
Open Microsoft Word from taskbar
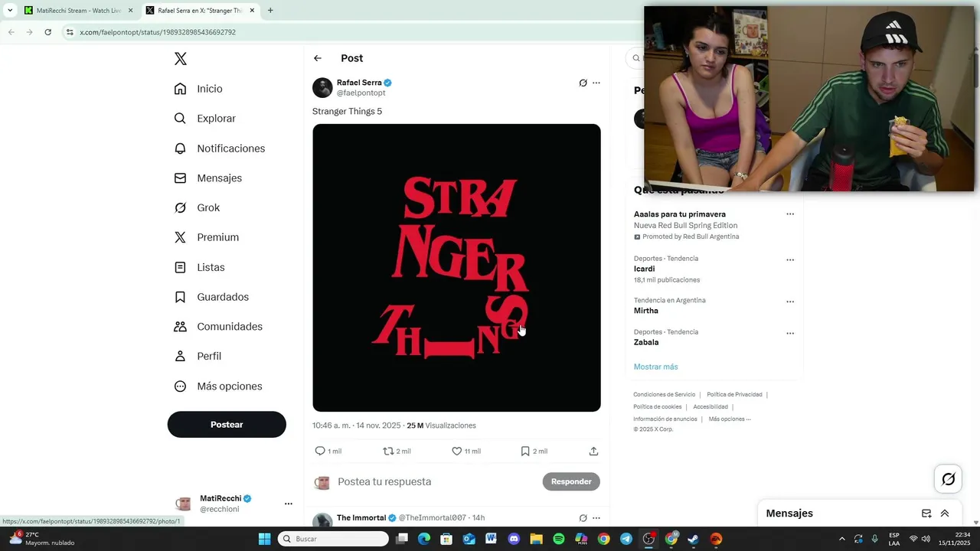coord(491,539)
